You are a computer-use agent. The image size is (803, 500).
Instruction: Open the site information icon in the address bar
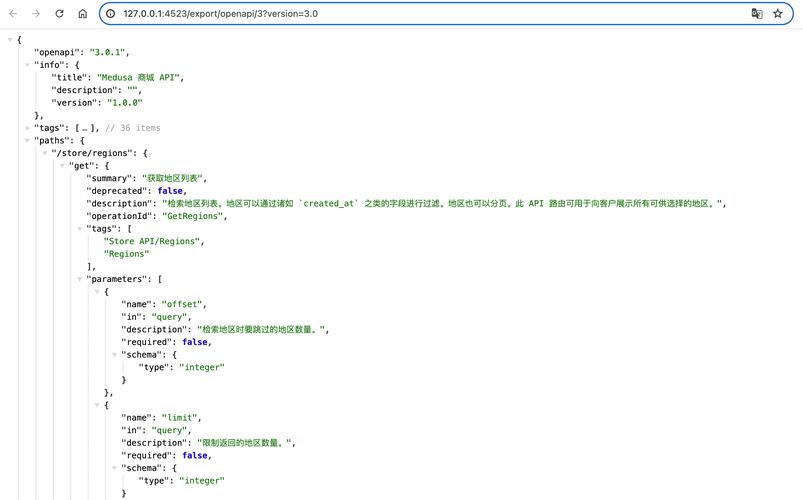pyautogui.click(x=110, y=14)
